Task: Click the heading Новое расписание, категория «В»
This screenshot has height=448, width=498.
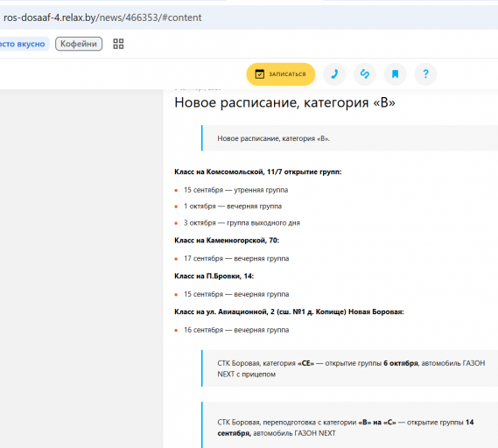Action: [284, 102]
